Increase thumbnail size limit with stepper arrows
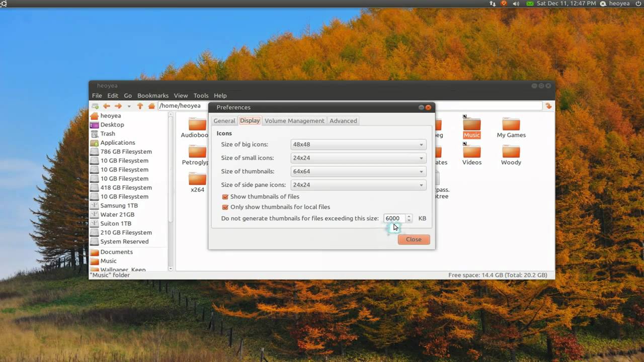 click(409, 216)
